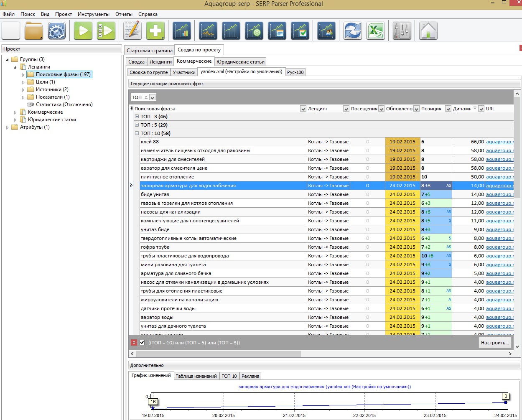
Task: Click the green plus add icon
Action: point(155,31)
